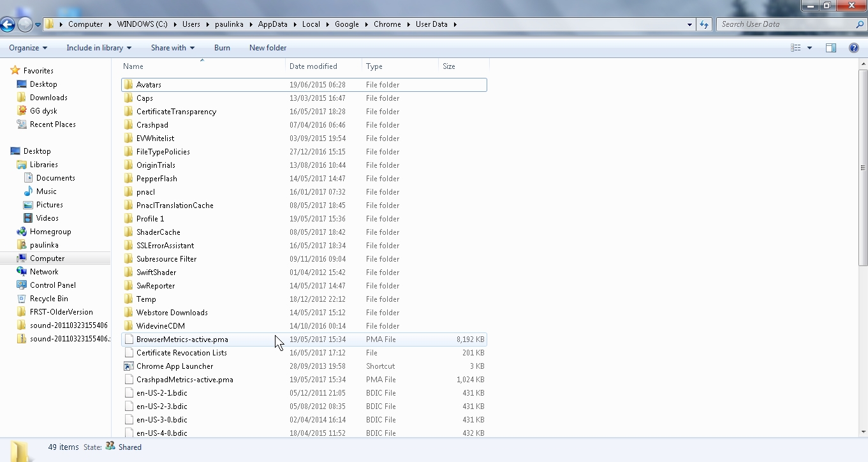The width and height of the screenshot is (868, 462).
Task: Expand the Computer breadcrumb arrow
Action: pyautogui.click(x=110, y=24)
